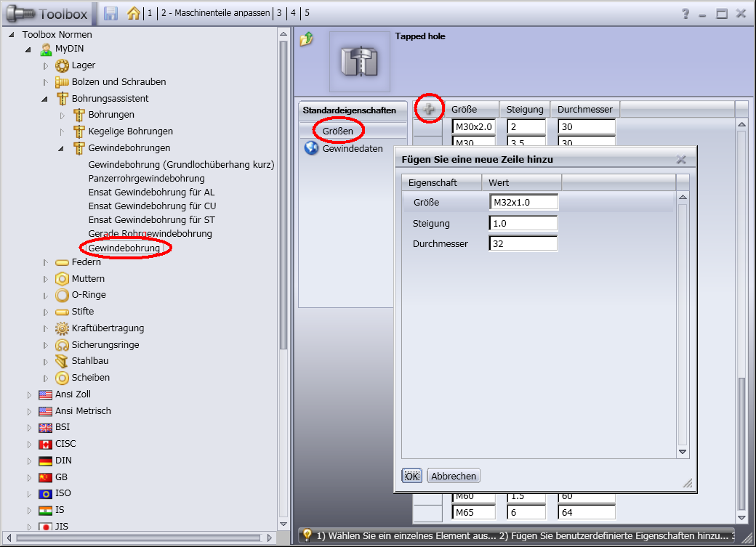This screenshot has width=756, height=547.
Task: Click the tree panel horizontal scrollbar thumb
Action: (138, 538)
